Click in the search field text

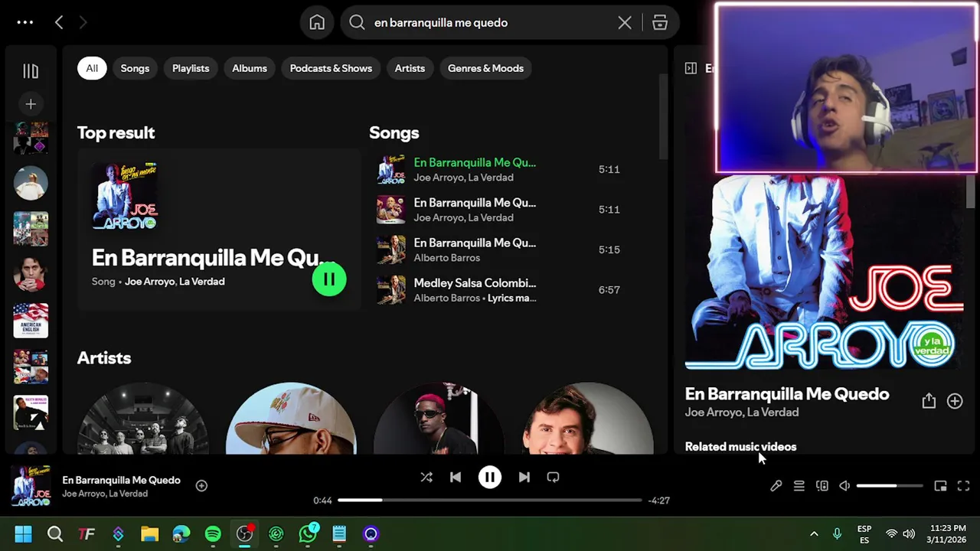[x=441, y=22]
